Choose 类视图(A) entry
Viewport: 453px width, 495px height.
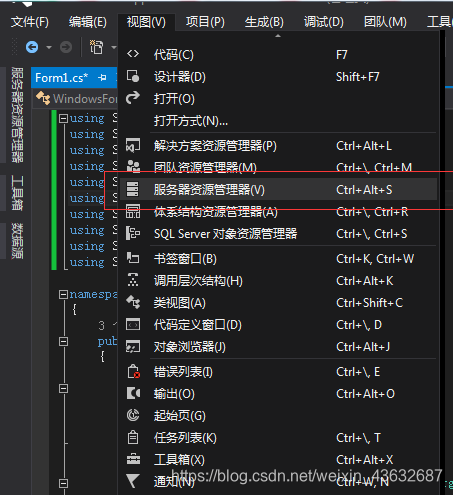[x=278, y=302]
